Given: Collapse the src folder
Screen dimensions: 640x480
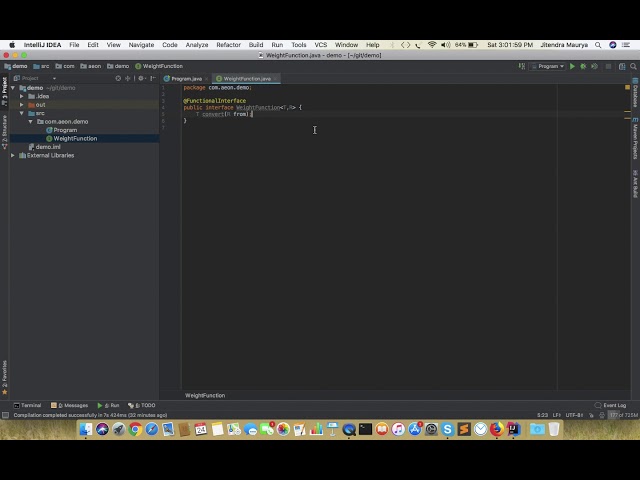Looking at the screenshot, I should pos(22,113).
